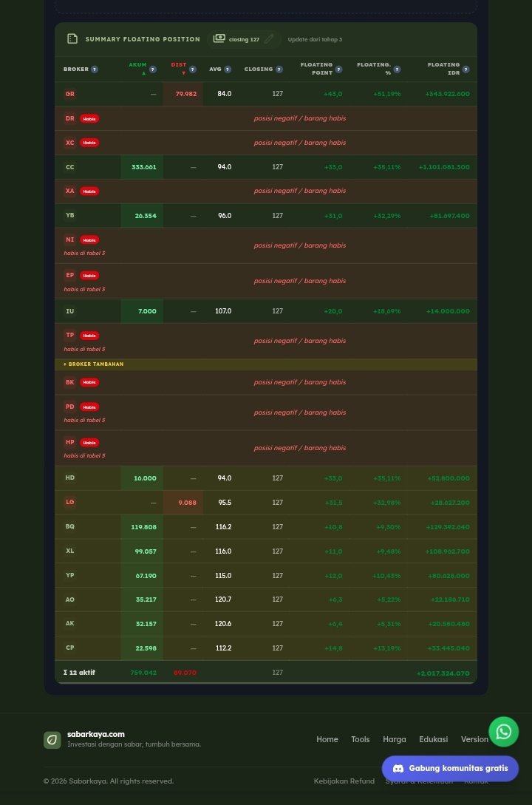
Task: Click document icon beside Summary Floating Position
Action: tap(72, 38)
